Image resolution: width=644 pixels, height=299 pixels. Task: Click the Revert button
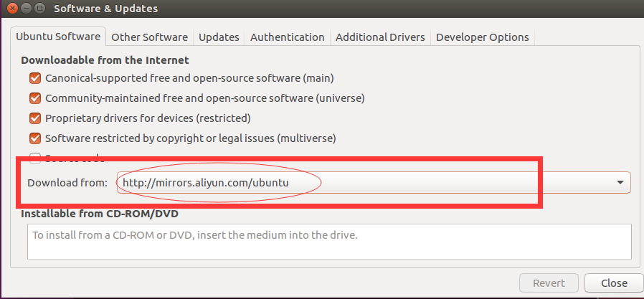[x=548, y=283]
